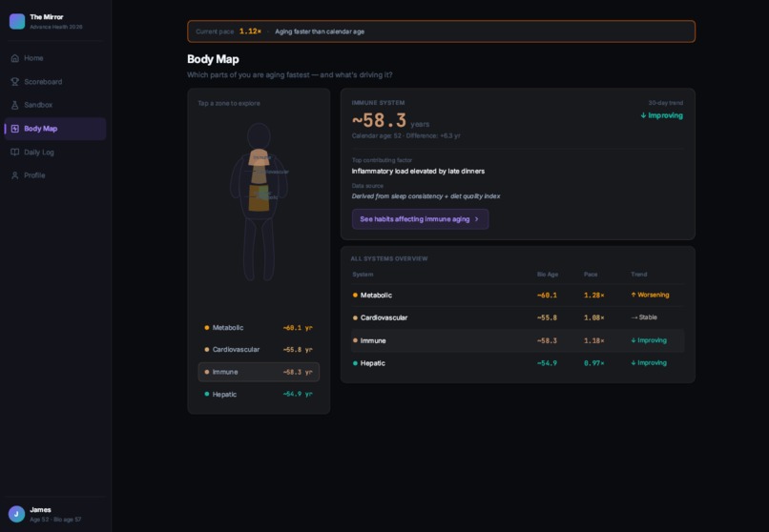Select Hepatic in the zone legend list

coord(259,395)
